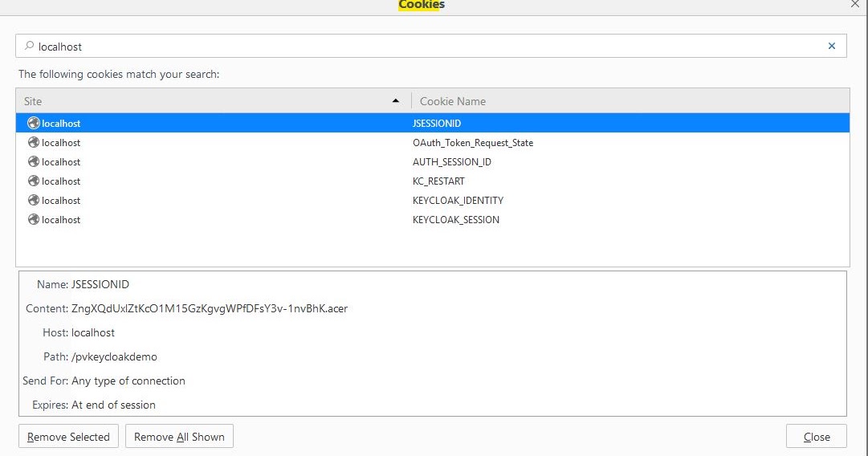
Task: Click the Remove All Shown button
Action: coord(179,437)
